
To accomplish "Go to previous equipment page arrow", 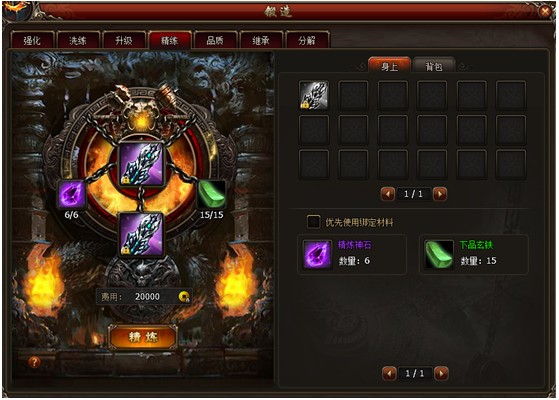I will click(x=388, y=194).
